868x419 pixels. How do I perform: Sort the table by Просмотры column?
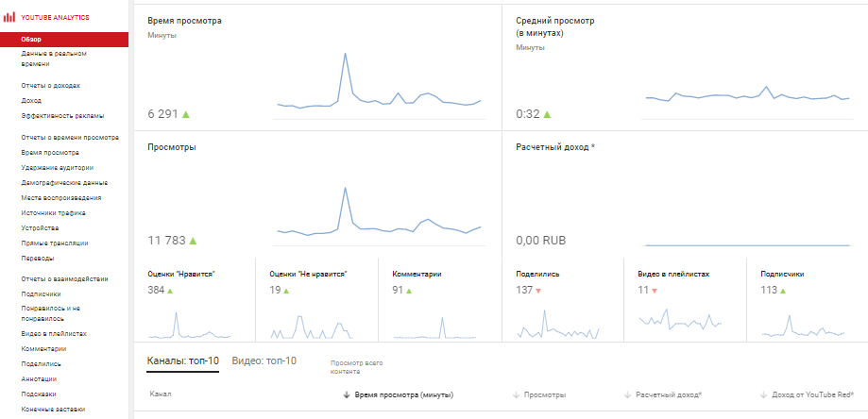point(544,395)
